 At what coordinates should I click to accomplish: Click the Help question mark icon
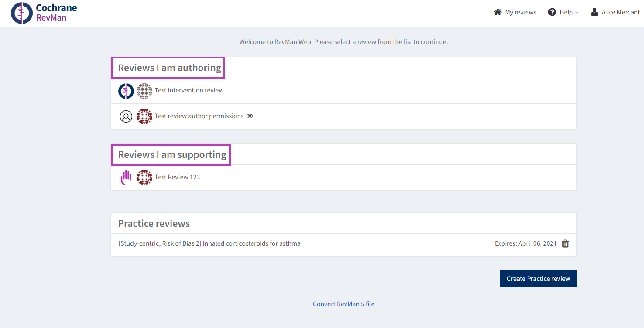coord(552,12)
